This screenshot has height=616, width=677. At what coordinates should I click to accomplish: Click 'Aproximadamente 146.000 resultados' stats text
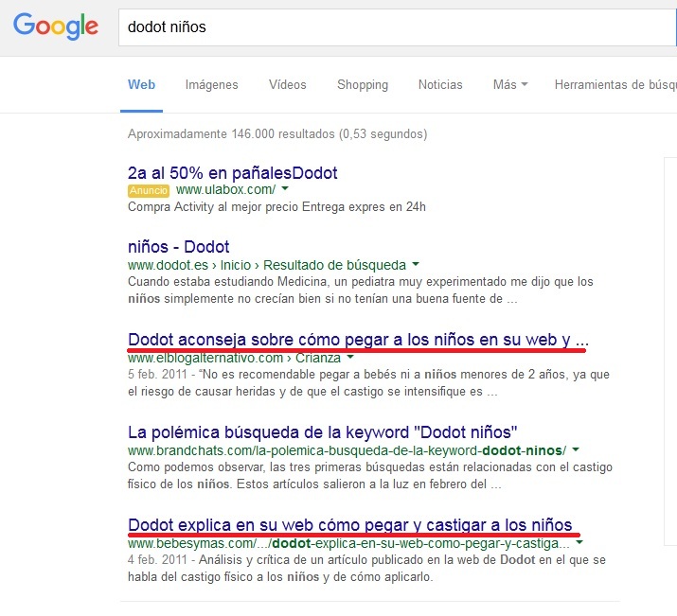[x=277, y=134]
